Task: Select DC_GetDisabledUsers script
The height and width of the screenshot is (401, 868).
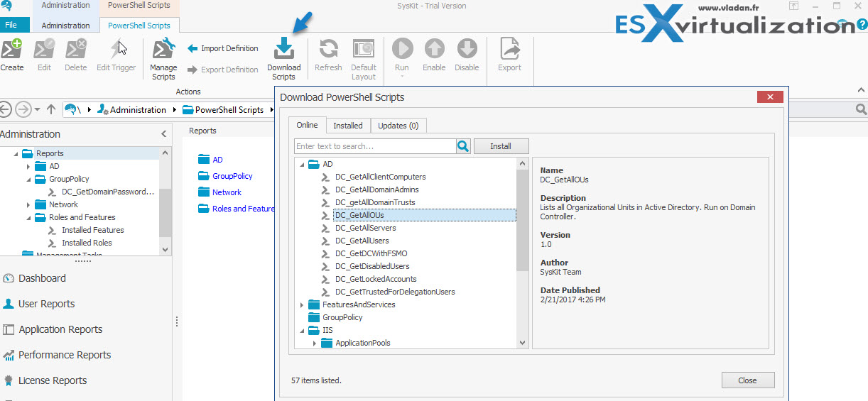Action: [x=372, y=266]
